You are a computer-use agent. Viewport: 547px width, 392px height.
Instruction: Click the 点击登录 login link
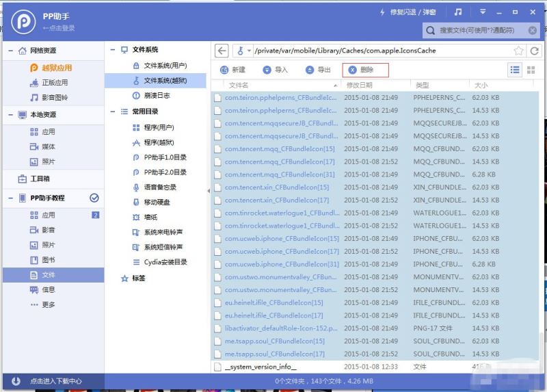pos(59,28)
